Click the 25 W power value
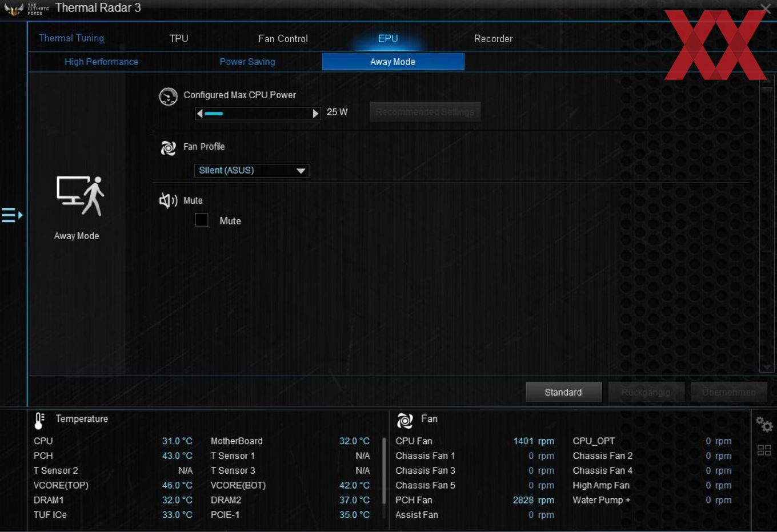The height and width of the screenshot is (532, 777). point(337,112)
